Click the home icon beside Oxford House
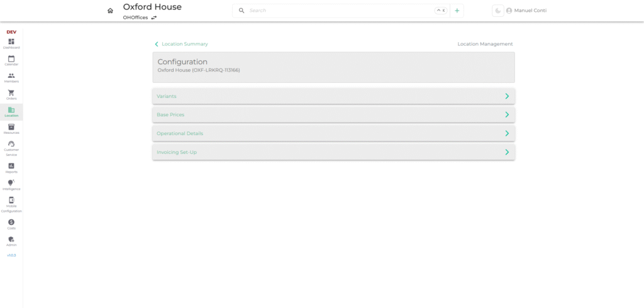This screenshot has width=644, height=308. click(111, 11)
